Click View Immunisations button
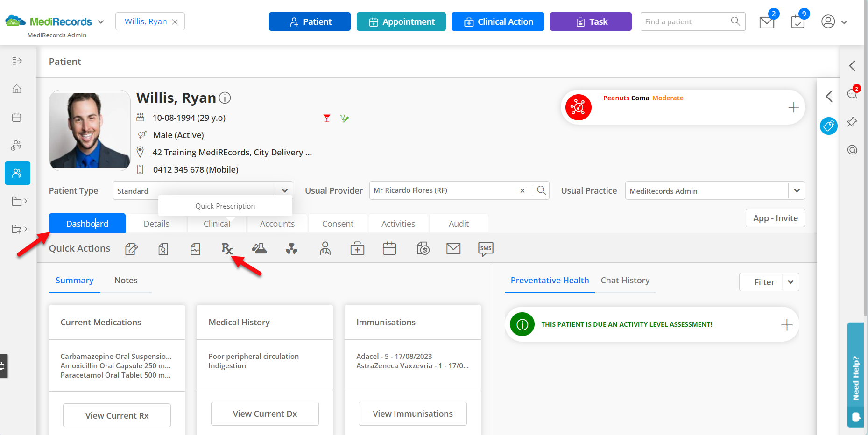Image resolution: width=868 pixels, height=435 pixels. point(413,414)
